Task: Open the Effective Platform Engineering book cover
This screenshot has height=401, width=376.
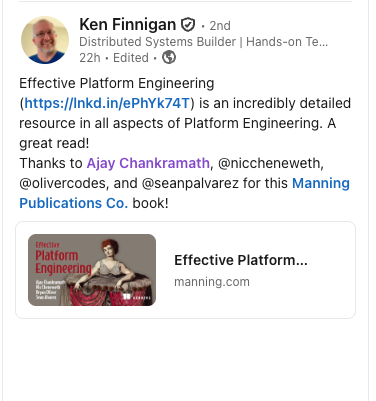Action: click(92, 270)
